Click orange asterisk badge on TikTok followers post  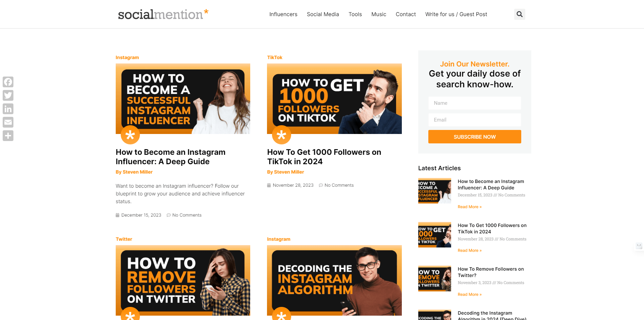(281, 135)
